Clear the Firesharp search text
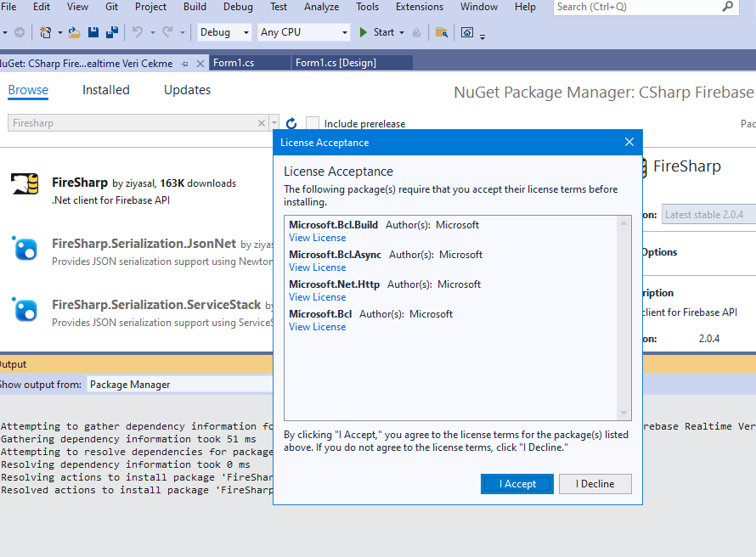Image resolution: width=756 pixels, height=557 pixels. [262, 123]
